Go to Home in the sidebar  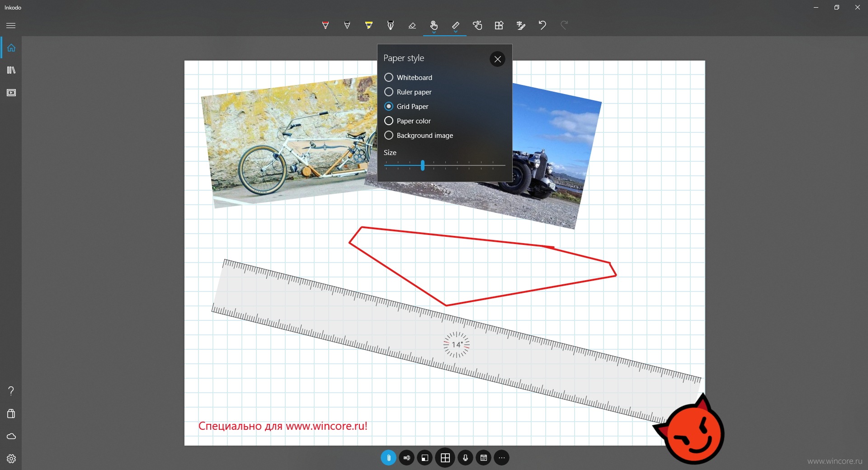click(11, 47)
